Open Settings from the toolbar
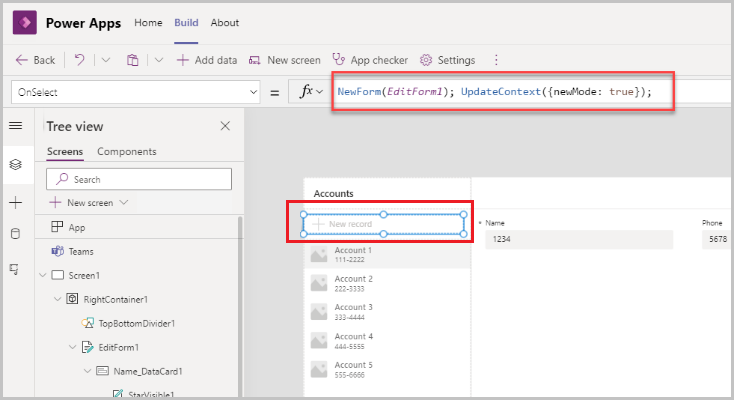Viewport: 734px width, 400px height. pos(447,60)
